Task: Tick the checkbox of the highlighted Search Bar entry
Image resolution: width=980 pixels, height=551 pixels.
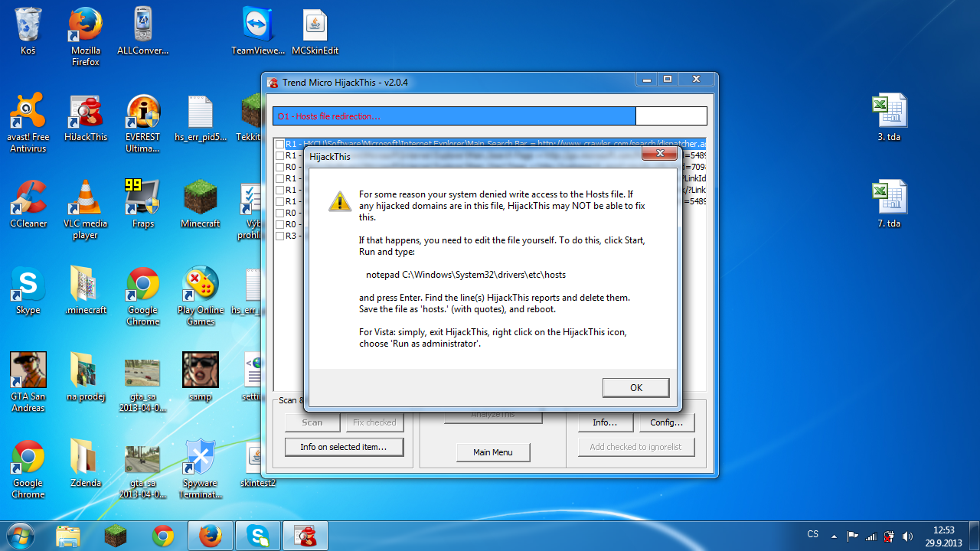Action: pyautogui.click(x=280, y=144)
